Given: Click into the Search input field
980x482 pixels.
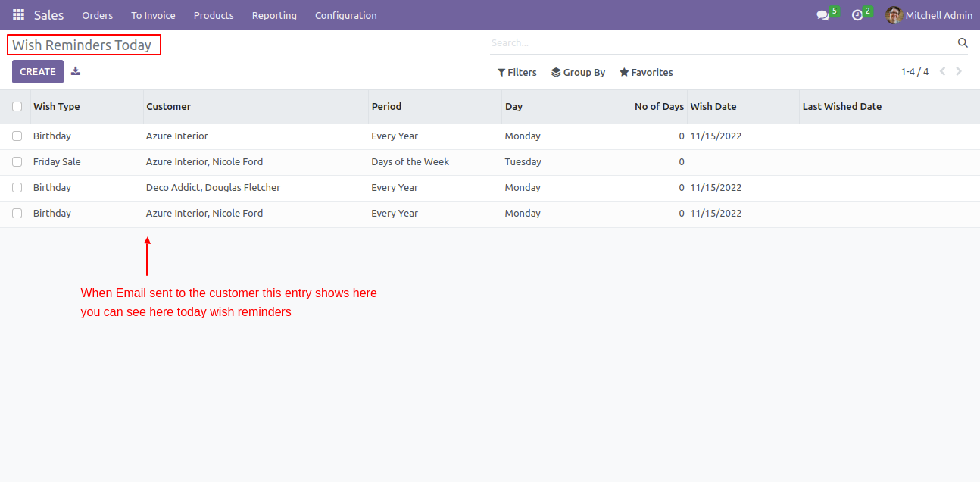Looking at the screenshot, I should coord(722,43).
